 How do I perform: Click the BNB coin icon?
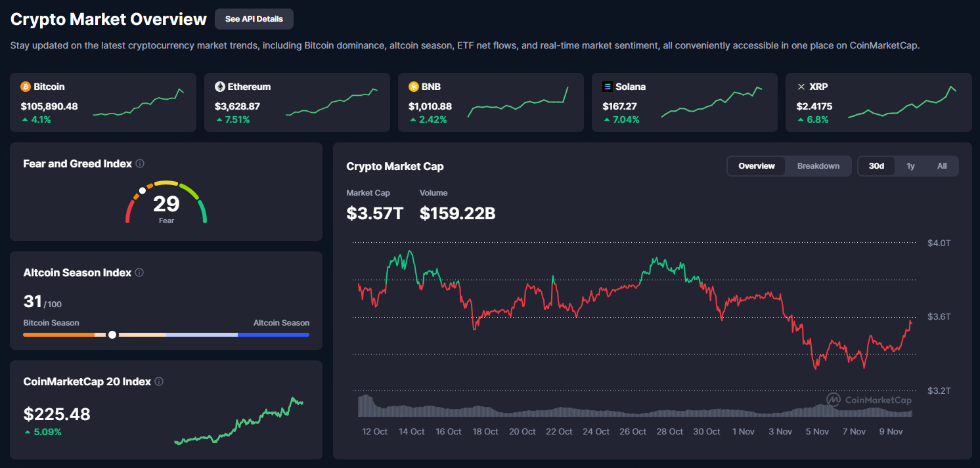(414, 87)
